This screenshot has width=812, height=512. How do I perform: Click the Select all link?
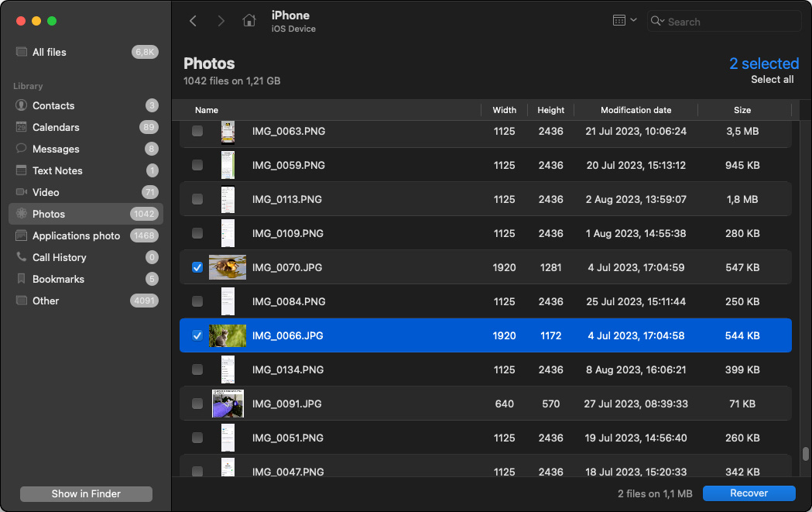tap(772, 79)
